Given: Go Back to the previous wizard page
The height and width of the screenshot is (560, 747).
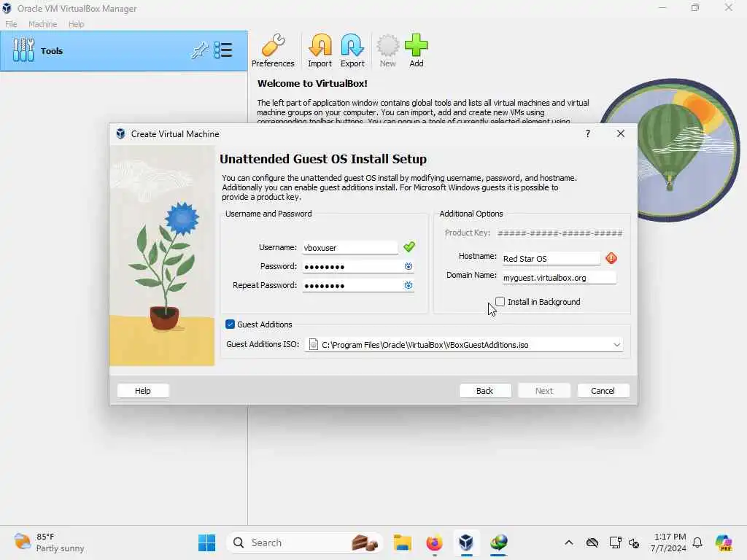Looking at the screenshot, I should [x=485, y=391].
